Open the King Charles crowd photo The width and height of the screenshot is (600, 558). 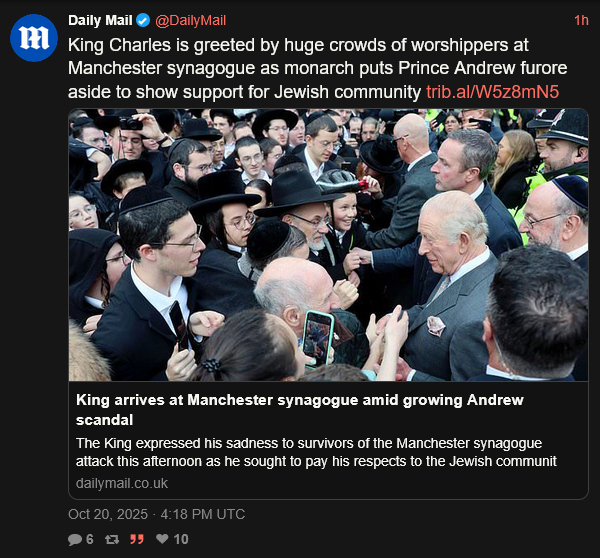(328, 245)
